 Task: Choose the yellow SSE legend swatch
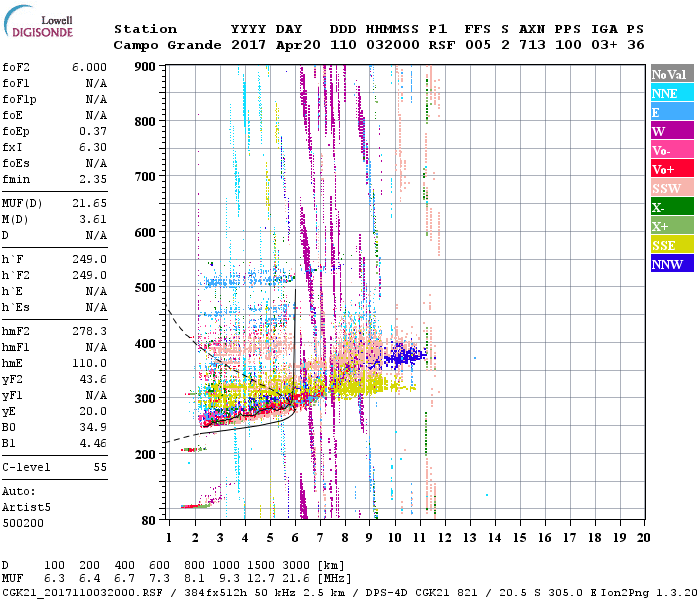pos(672,245)
